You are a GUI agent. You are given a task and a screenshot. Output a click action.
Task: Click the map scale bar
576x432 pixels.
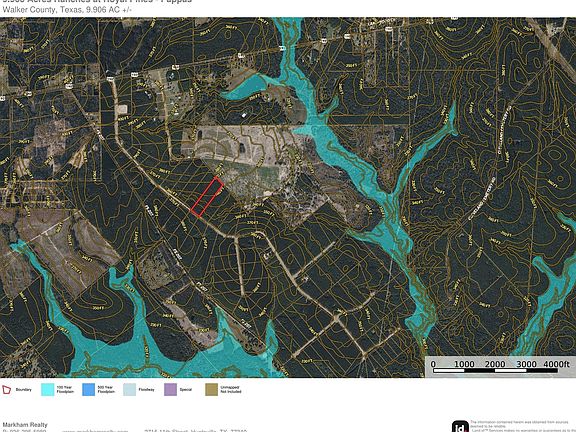495,371
